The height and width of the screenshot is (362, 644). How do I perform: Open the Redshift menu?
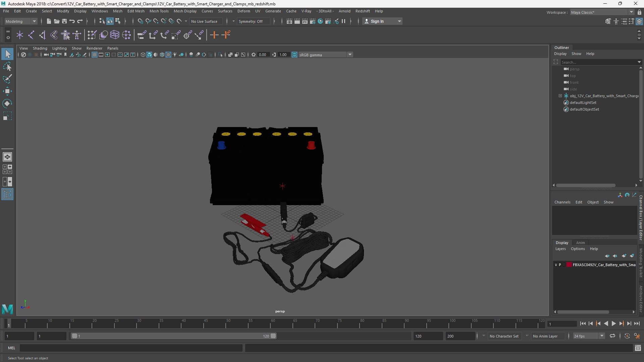click(x=363, y=11)
